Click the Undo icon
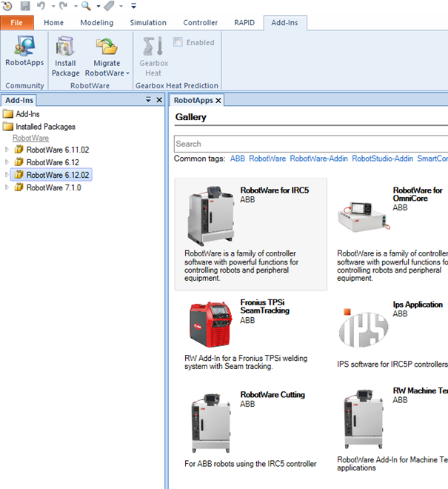 (x=41, y=6)
